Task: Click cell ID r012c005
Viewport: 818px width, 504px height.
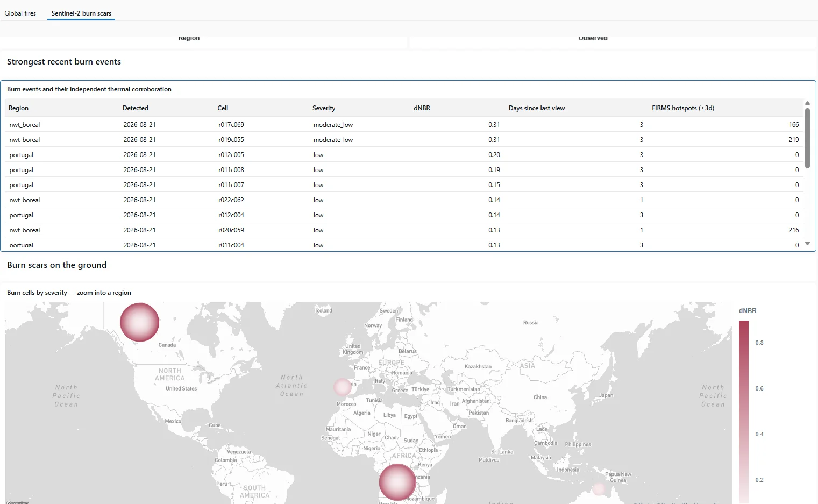Action: 231,155
